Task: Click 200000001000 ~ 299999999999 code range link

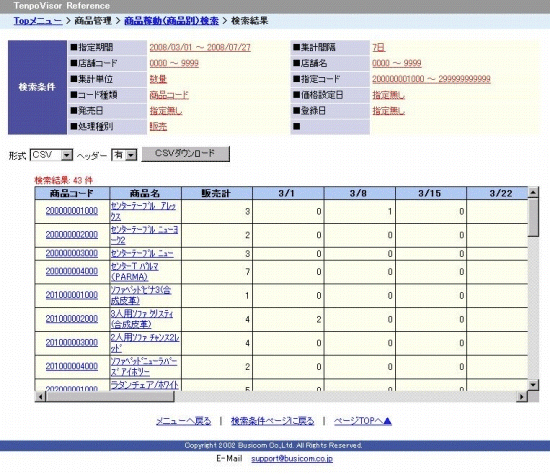Action: (431, 79)
